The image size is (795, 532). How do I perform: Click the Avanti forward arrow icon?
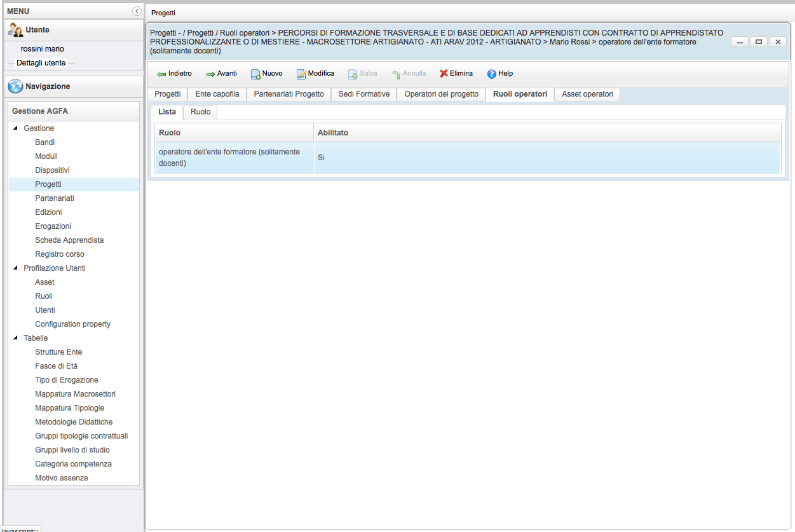[210, 74]
